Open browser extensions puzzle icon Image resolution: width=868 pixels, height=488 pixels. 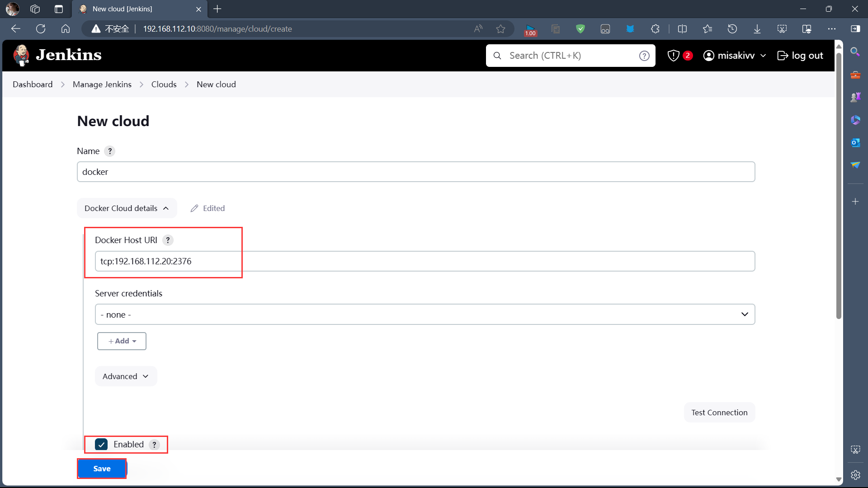click(655, 29)
